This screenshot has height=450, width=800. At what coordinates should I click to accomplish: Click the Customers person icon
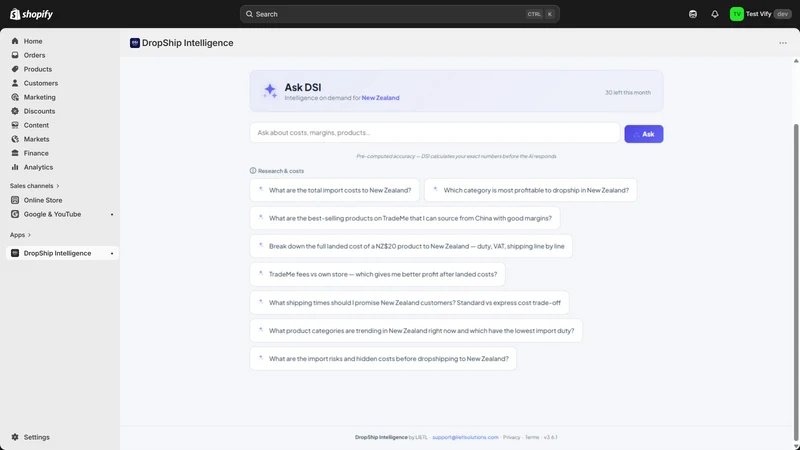tap(15, 83)
